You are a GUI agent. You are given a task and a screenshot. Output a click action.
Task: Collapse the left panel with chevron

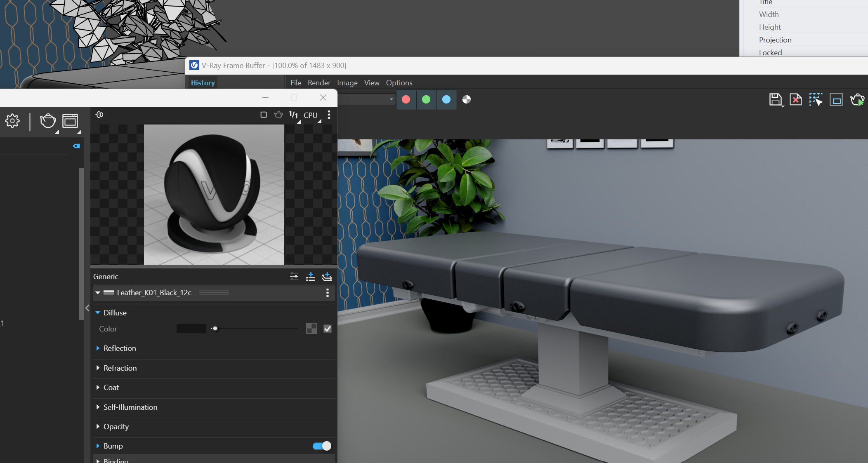(87, 308)
